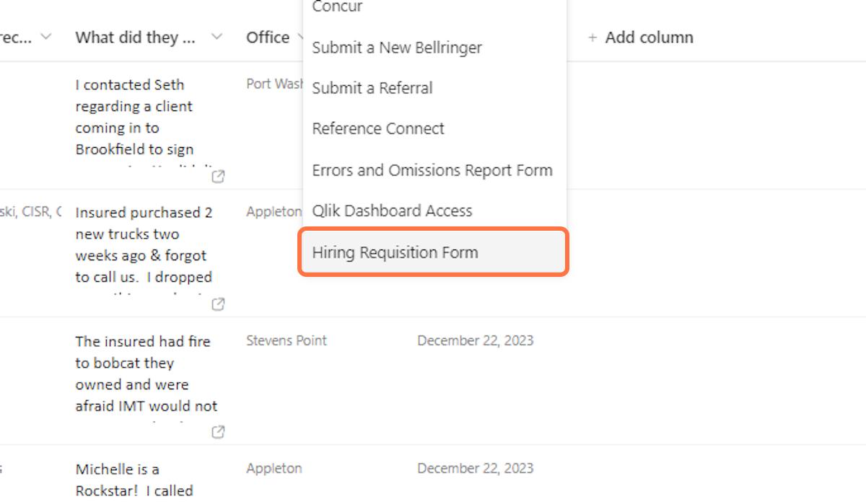The height and width of the screenshot is (504, 866).
Task: Click the Appleton cell beside the trucks entry
Action: 273,212
